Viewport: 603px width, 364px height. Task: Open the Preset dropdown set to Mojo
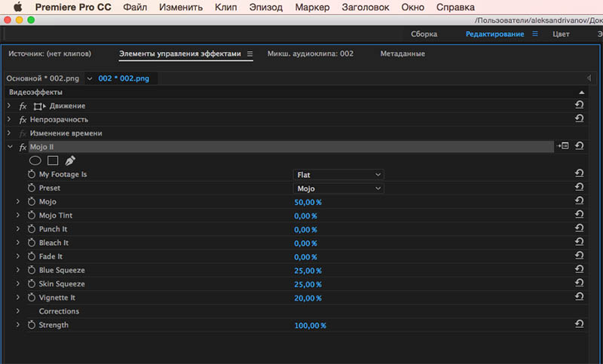(x=338, y=188)
